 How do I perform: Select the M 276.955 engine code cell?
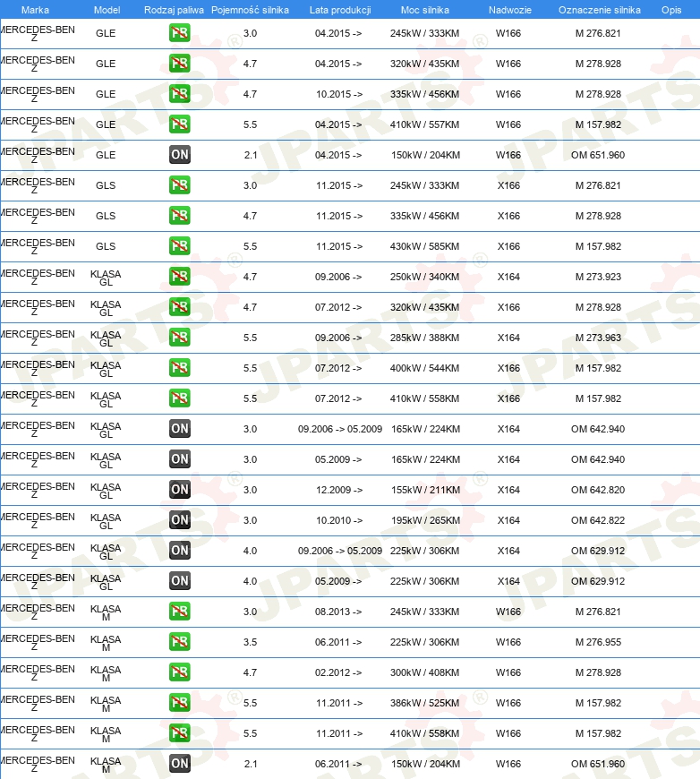tap(598, 642)
